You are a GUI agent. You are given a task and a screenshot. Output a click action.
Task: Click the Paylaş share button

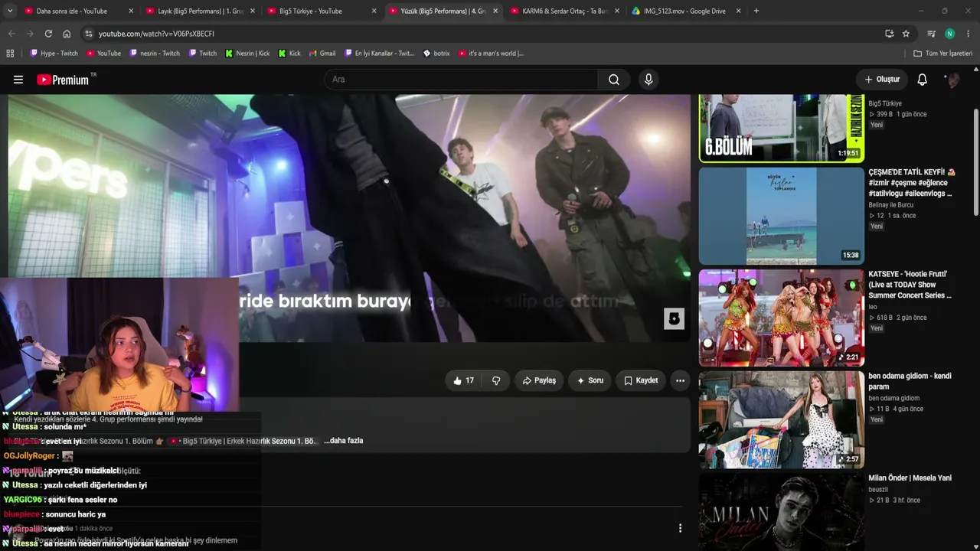tap(539, 380)
